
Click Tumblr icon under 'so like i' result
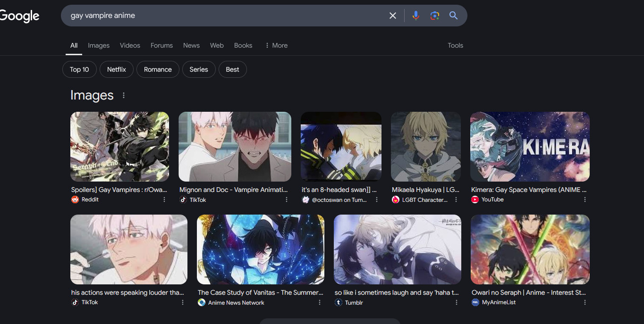[x=338, y=302]
